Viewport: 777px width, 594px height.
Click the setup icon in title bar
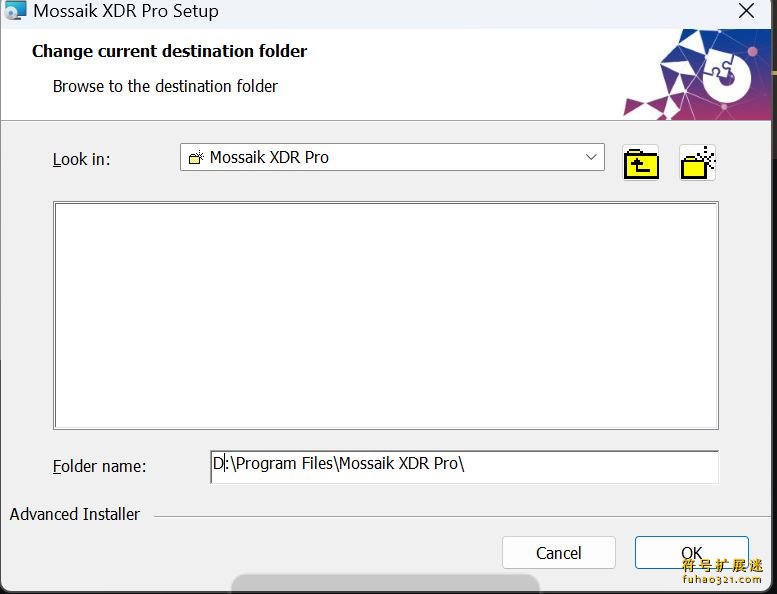(x=14, y=10)
